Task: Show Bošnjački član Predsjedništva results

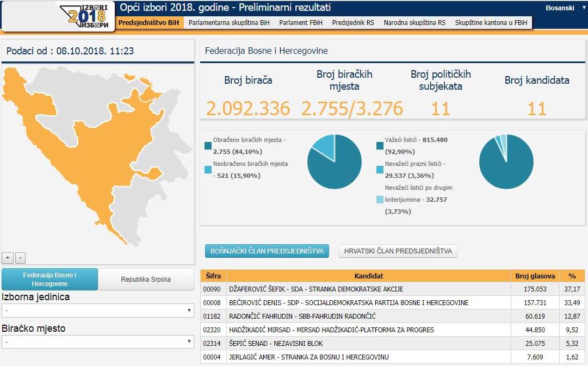Action: [x=267, y=251]
